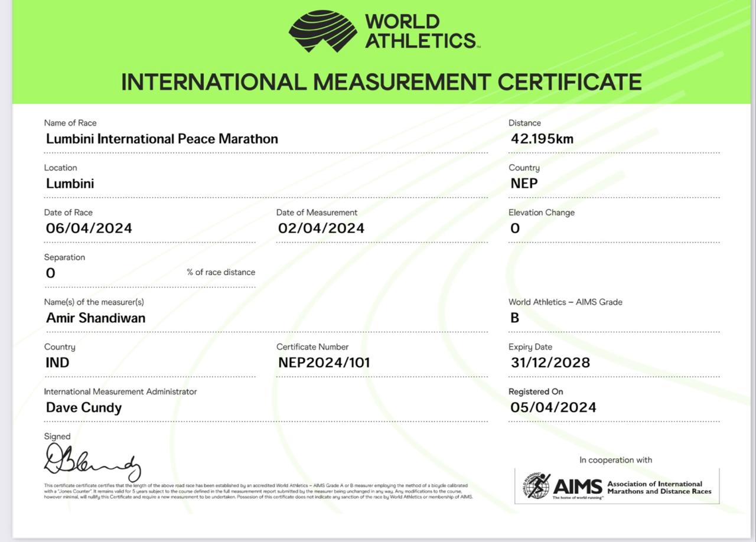The image size is (756, 542).
Task: Click the 'Registered On' label
Action: coord(536,391)
